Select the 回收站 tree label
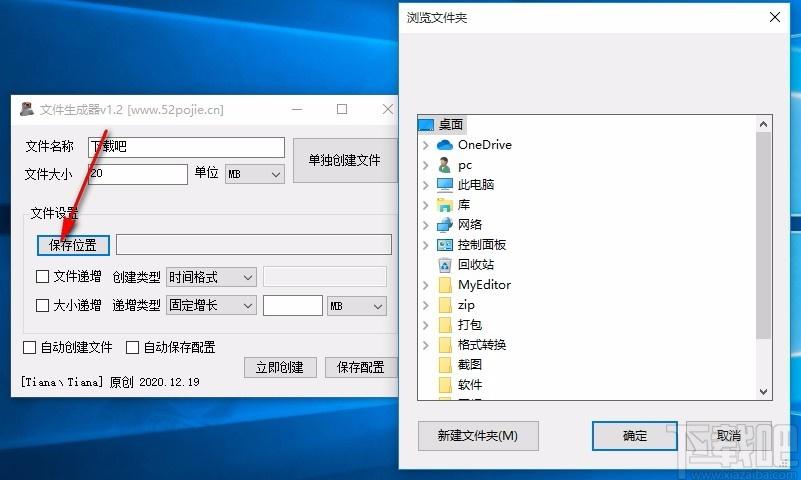 click(x=476, y=265)
